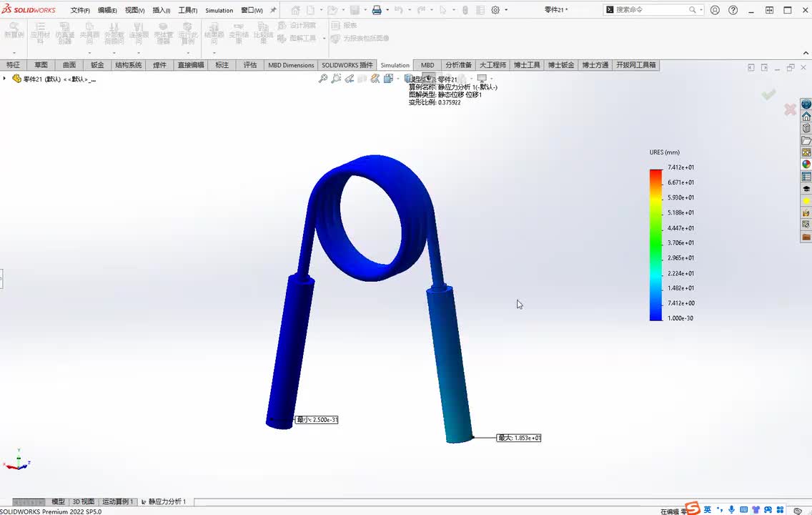The width and height of the screenshot is (812, 515).
Task: Switch to the 运动算例 1 bottom tab
Action: (x=117, y=501)
